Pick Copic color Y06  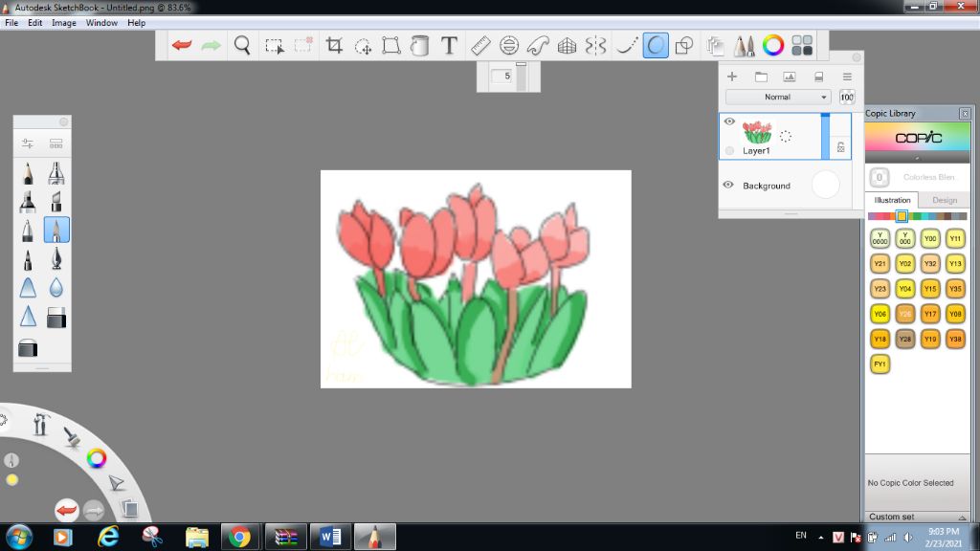[880, 314]
